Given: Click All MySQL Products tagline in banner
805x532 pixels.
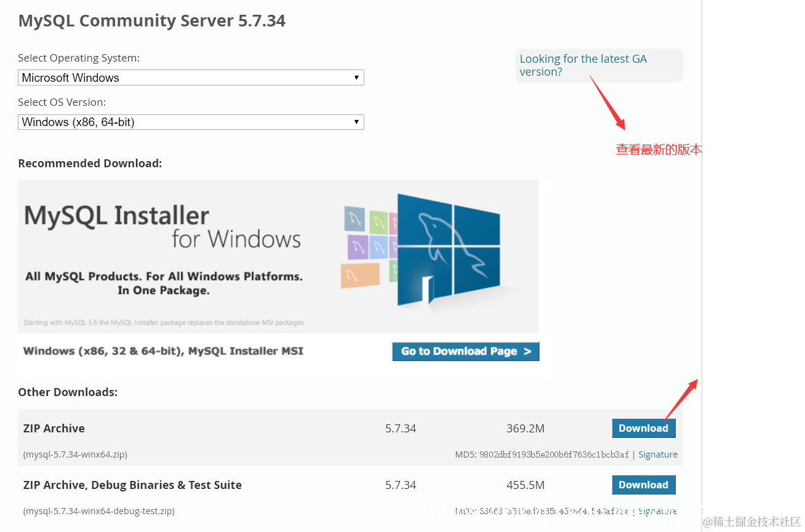Looking at the screenshot, I should 164,284.
